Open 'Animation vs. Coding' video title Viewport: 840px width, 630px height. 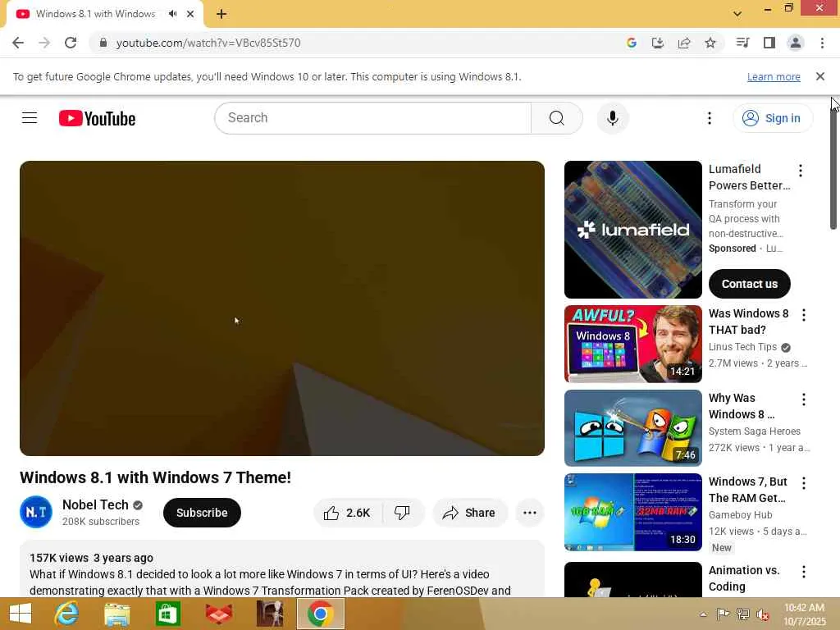(744, 578)
